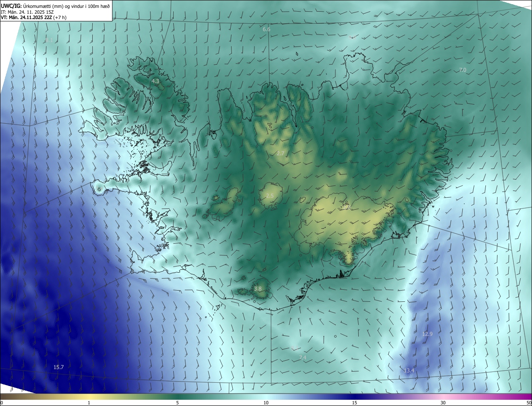Click the 0 tick label on the colour scale
This screenshot has height=406, width=532.
point(2,403)
